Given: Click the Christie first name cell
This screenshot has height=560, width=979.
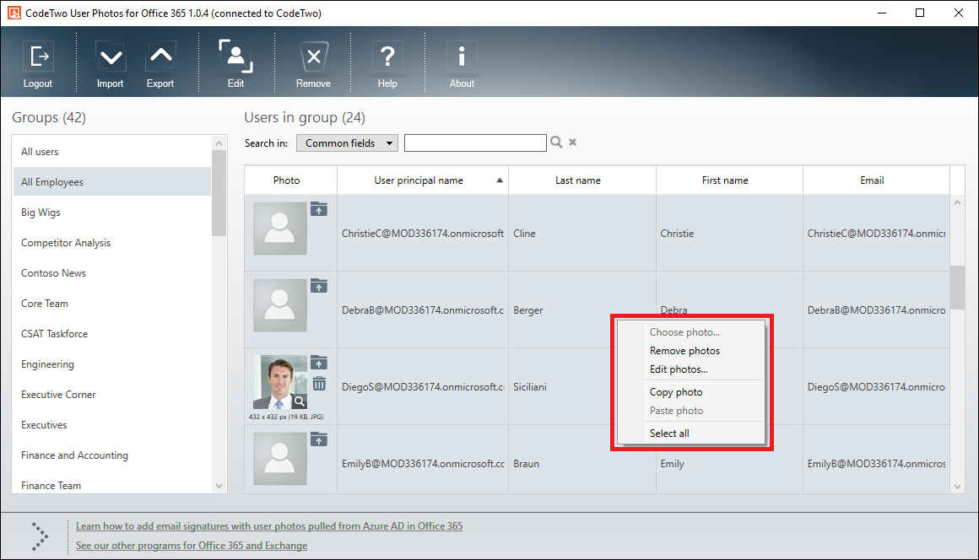Looking at the screenshot, I should (x=729, y=234).
